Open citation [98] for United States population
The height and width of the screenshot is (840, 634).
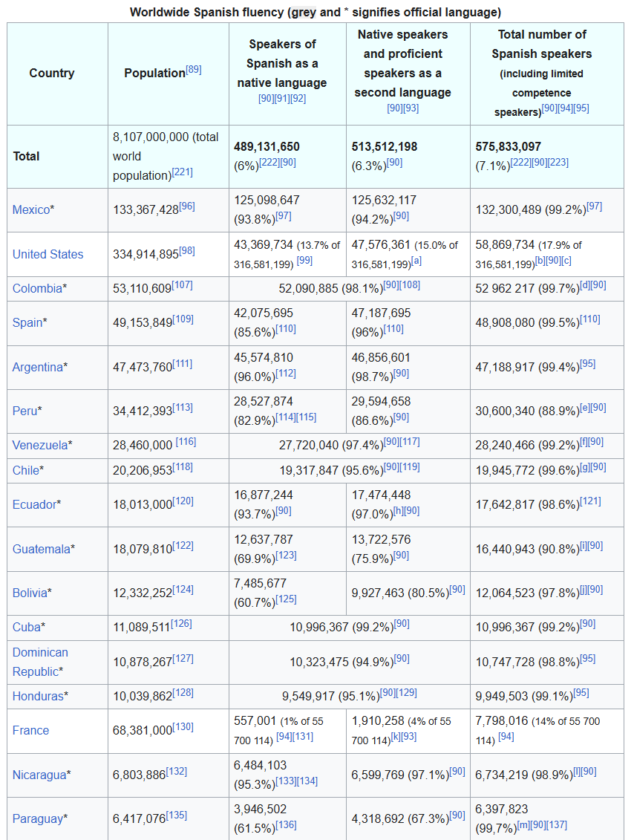[187, 251]
